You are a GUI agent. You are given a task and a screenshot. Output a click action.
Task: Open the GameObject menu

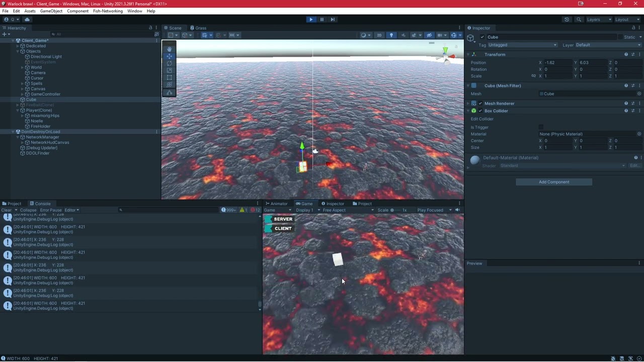click(x=51, y=11)
